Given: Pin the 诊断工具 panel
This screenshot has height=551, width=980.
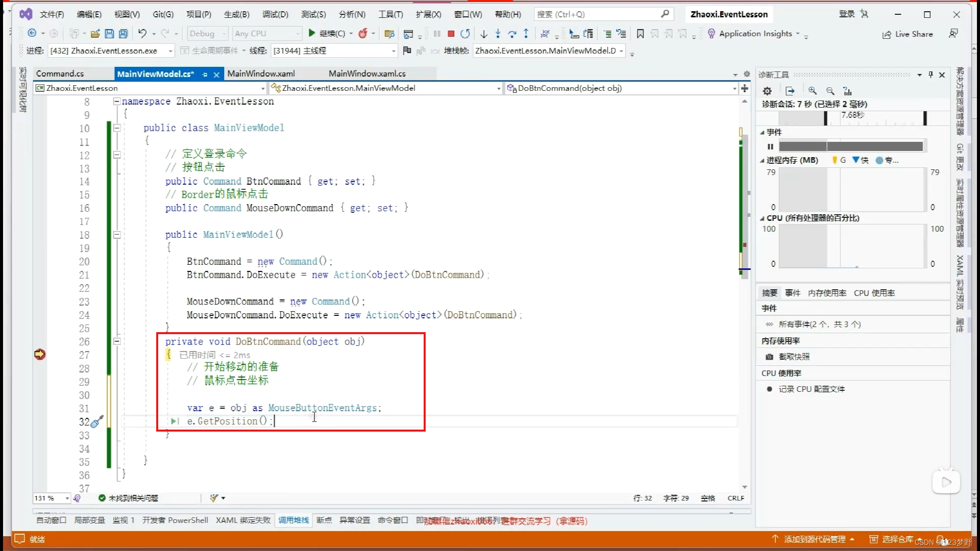Looking at the screenshot, I should [930, 74].
